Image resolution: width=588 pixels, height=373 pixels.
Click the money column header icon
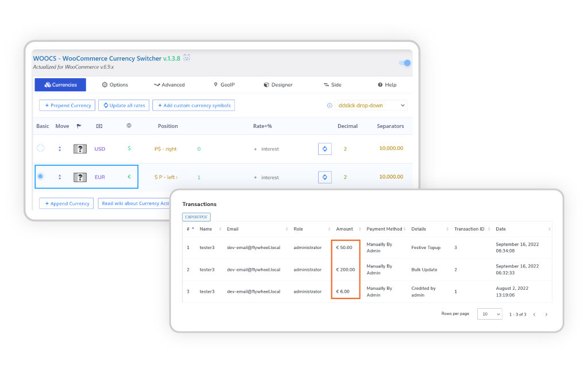[99, 126]
